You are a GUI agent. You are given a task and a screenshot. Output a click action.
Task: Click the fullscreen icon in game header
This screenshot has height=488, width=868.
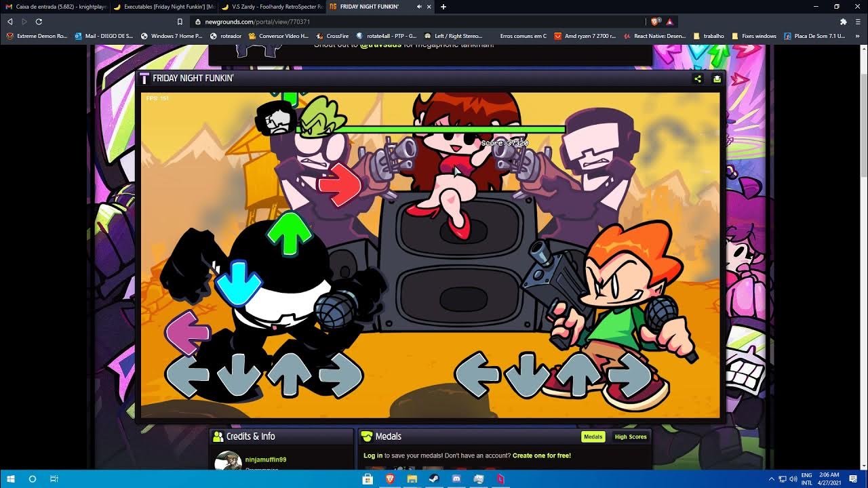(717, 79)
